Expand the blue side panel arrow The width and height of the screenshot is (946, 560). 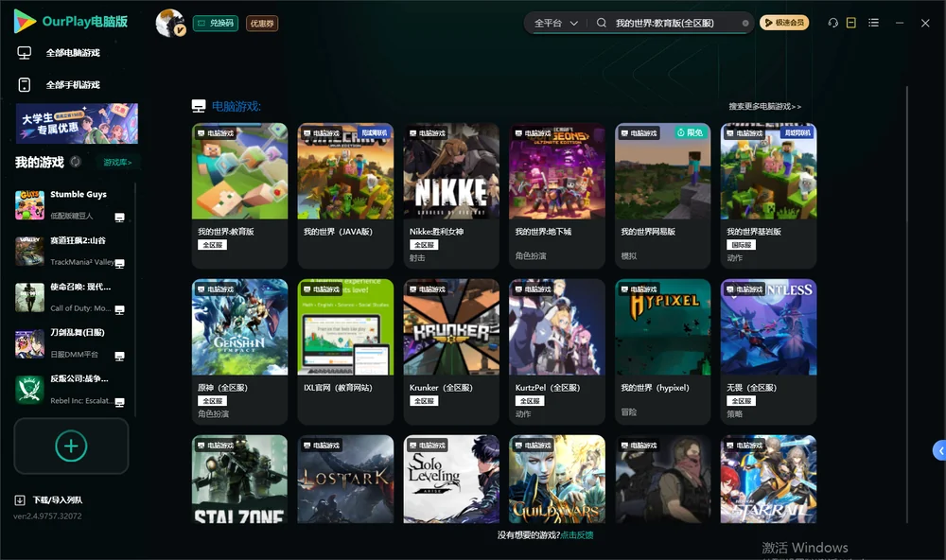(940, 451)
